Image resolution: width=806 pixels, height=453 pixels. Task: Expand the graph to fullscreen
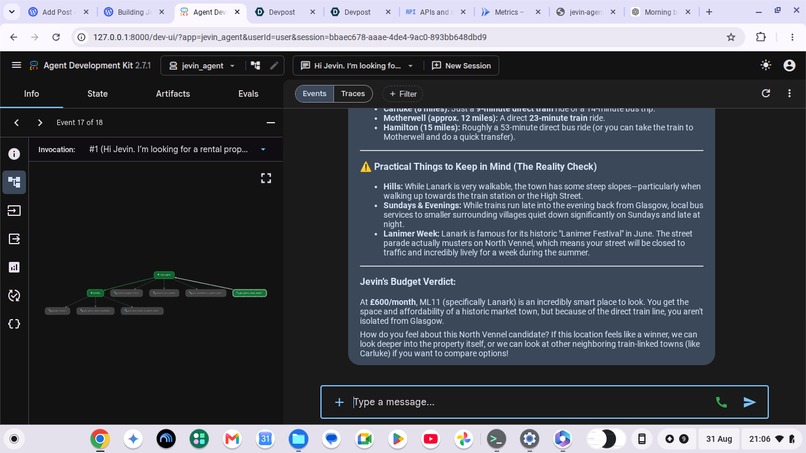[266, 178]
